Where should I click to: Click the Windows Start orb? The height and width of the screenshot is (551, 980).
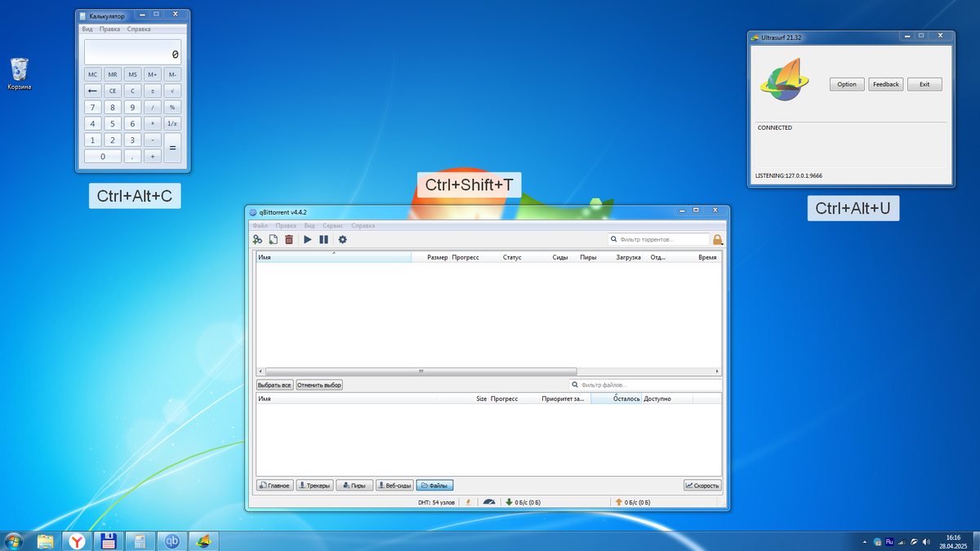tap(14, 540)
